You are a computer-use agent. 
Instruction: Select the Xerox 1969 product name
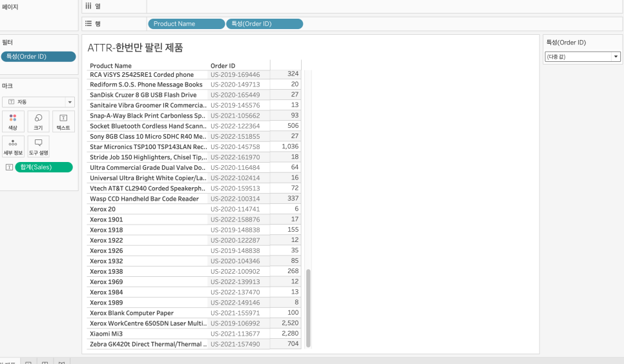pyautogui.click(x=106, y=281)
